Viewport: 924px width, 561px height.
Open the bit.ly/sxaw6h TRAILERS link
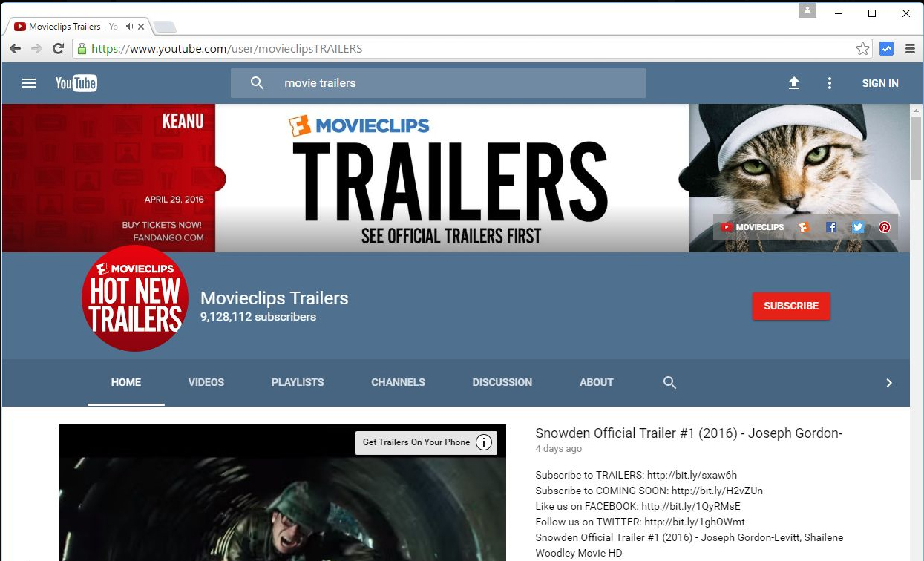[x=692, y=475]
